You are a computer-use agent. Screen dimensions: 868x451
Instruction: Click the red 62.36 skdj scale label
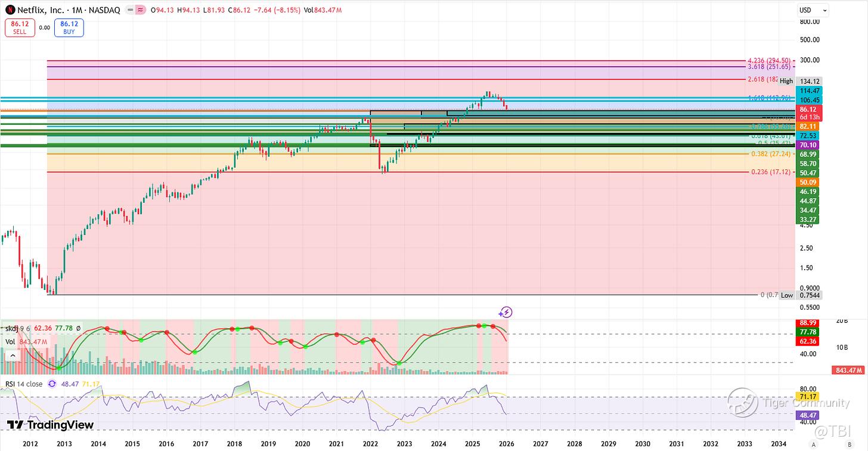click(808, 341)
